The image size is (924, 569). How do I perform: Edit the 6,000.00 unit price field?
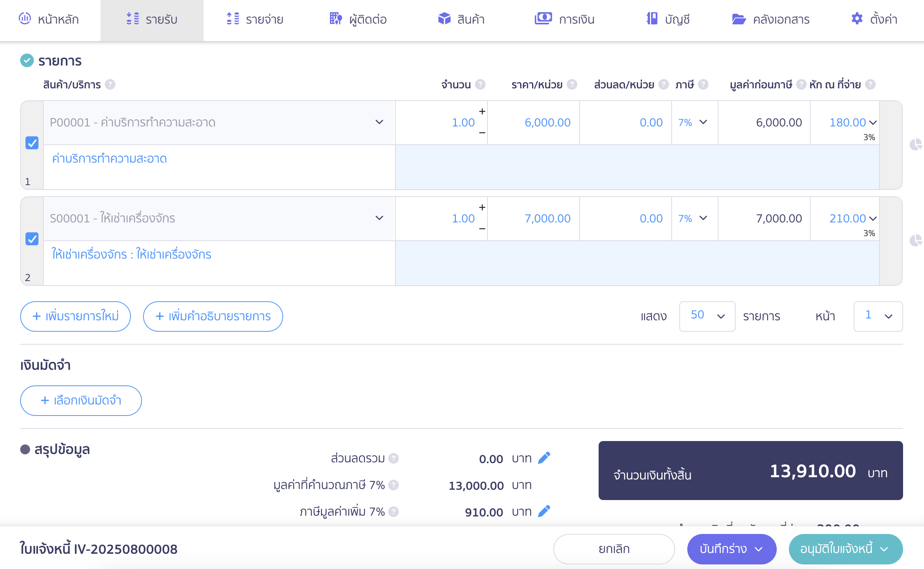click(x=534, y=123)
